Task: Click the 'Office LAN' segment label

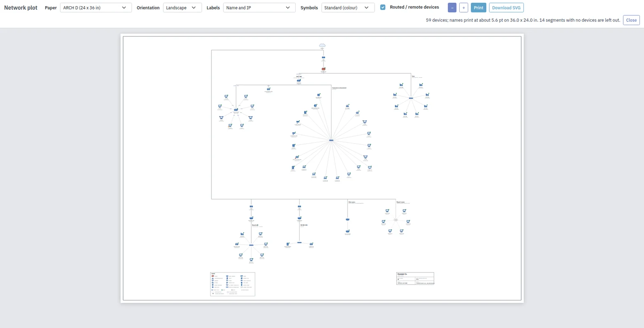Action: pyautogui.click(x=299, y=76)
